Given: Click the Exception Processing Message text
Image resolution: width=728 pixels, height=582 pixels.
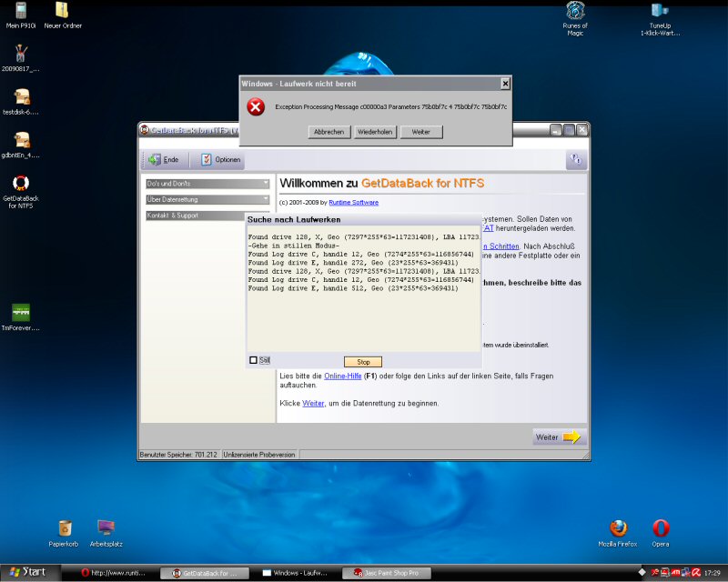Looking at the screenshot, I should [x=391, y=106].
